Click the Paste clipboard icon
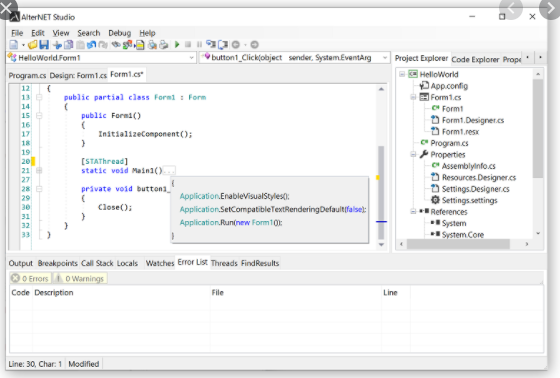Viewport: 560px width, 378px height. point(80,45)
